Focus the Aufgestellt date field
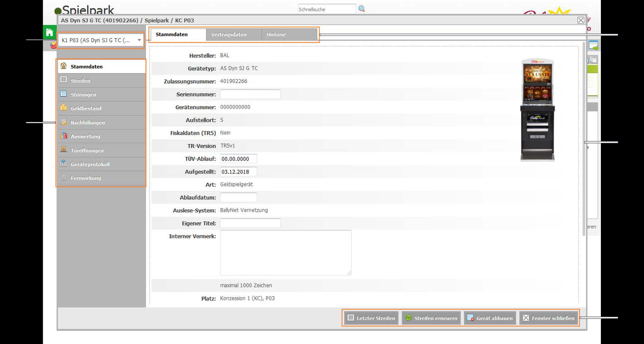644x344 pixels. coord(239,172)
